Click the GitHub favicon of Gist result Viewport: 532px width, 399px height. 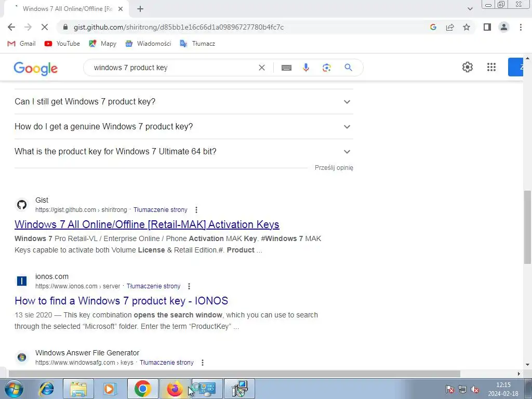click(x=22, y=205)
